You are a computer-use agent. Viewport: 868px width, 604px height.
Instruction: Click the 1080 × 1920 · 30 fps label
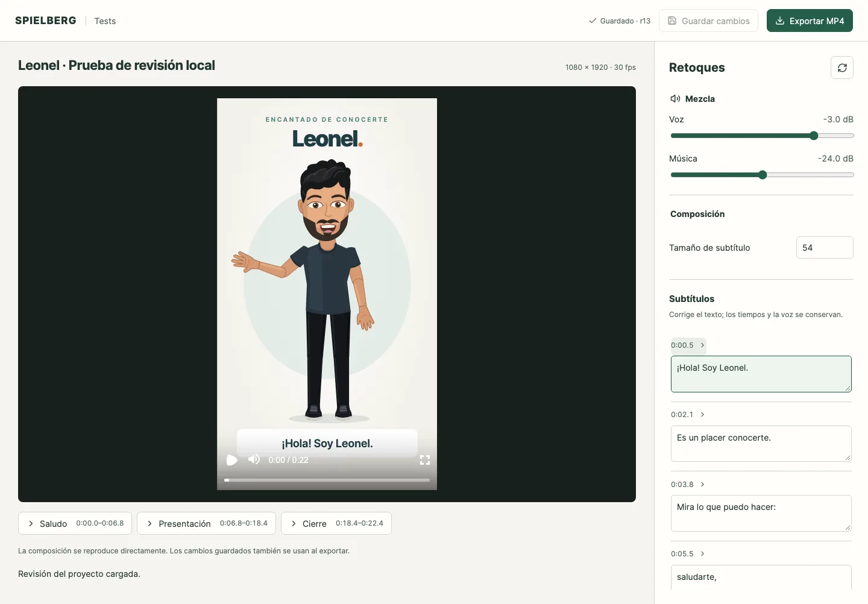click(600, 68)
